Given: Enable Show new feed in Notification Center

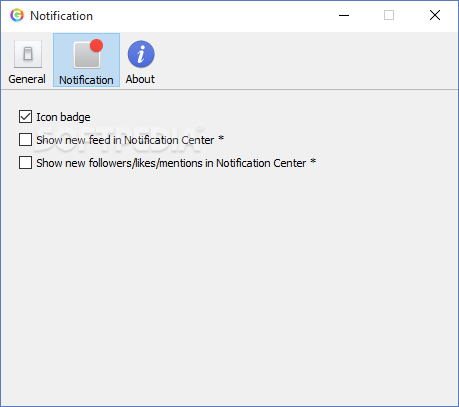Looking at the screenshot, I should click(25, 140).
